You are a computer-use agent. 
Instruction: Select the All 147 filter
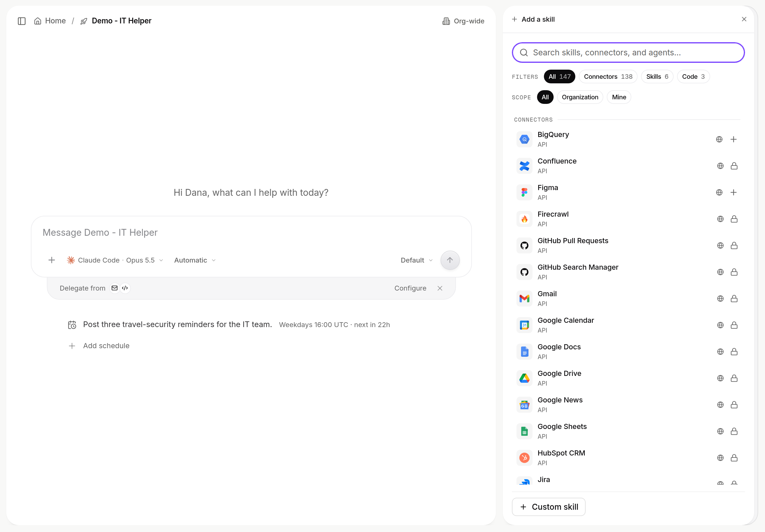pyautogui.click(x=559, y=76)
